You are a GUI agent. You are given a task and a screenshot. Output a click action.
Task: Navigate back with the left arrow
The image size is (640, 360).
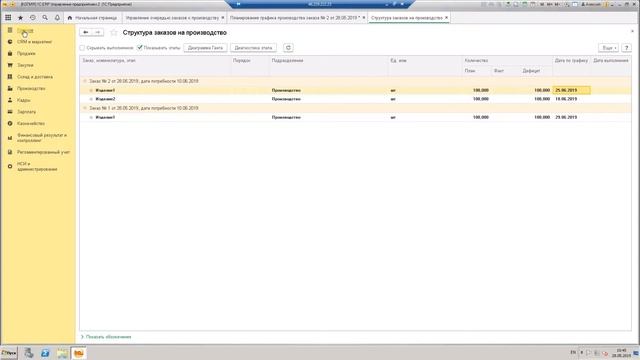click(x=86, y=32)
